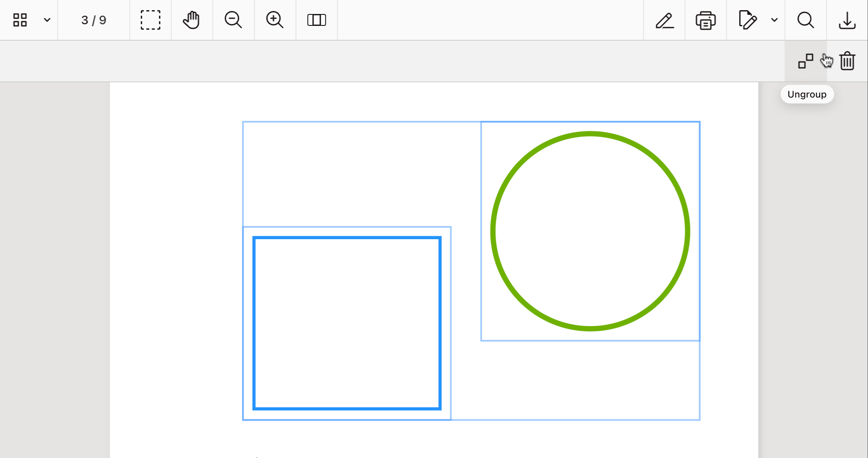This screenshot has height=458, width=868.
Task: Activate the marquee selection tool
Action: click(150, 20)
